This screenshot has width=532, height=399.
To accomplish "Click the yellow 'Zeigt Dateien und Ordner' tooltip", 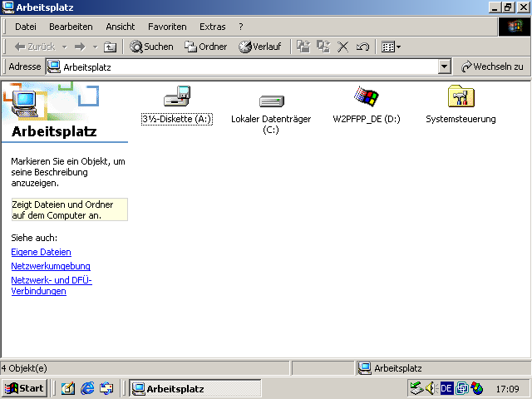I will [x=70, y=209].
